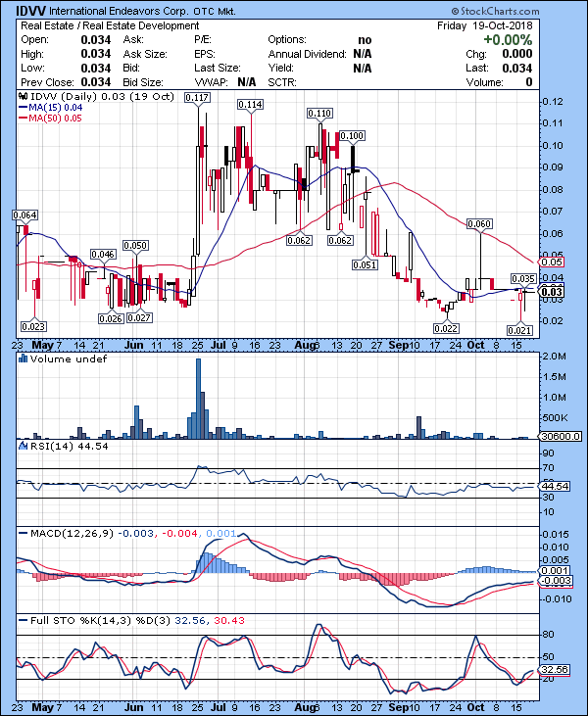Viewport: 588px width, 716px height.
Task: Click Real Estate / Real Estate Development sector text
Action: coord(110,25)
